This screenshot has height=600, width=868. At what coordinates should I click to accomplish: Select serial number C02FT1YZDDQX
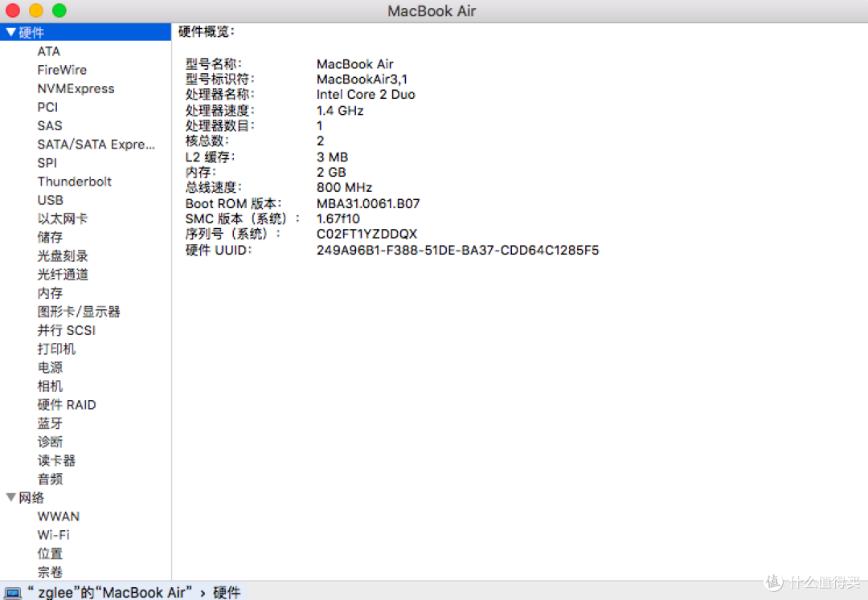(367, 234)
